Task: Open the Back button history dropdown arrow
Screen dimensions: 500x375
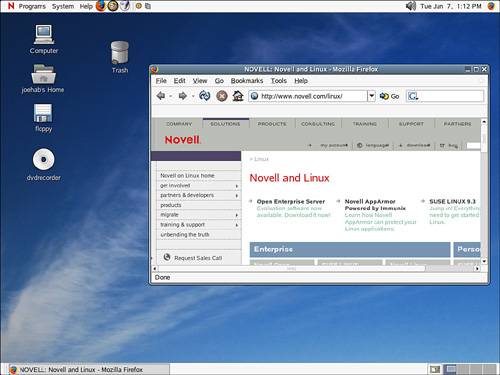Action: click(170, 96)
